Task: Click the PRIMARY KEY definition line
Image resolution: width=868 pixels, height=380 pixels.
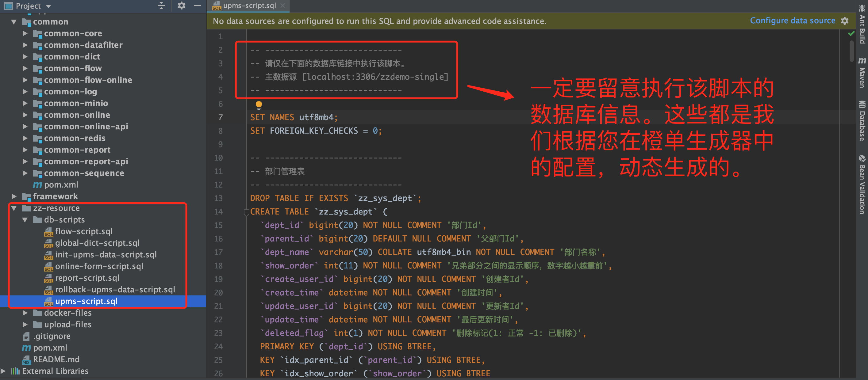Action: [348, 346]
